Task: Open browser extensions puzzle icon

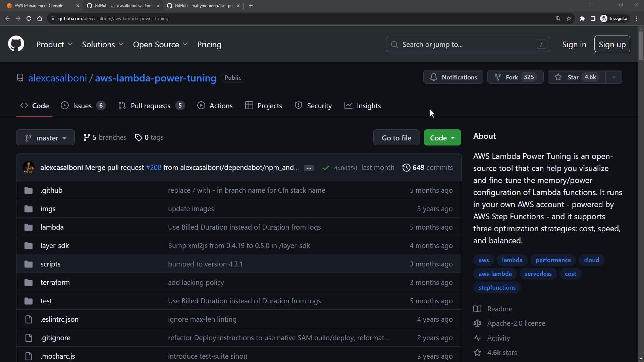Action: tap(582, 18)
